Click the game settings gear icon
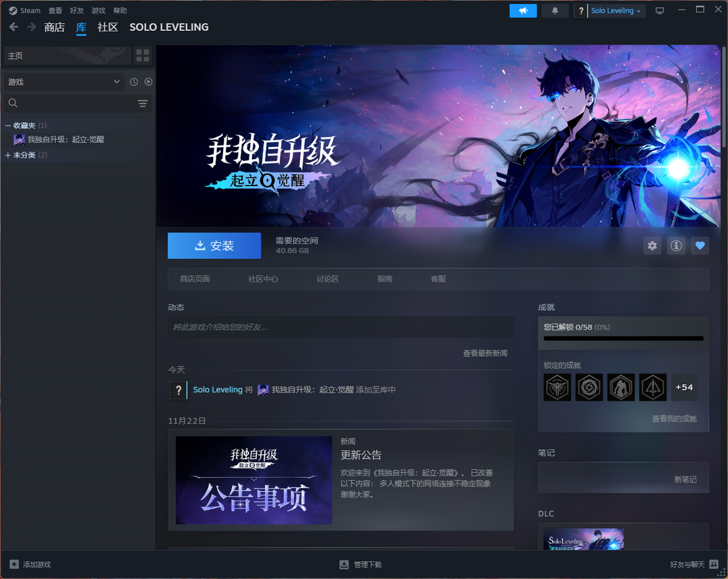Image resolution: width=728 pixels, height=579 pixels. pyautogui.click(x=652, y=246)
